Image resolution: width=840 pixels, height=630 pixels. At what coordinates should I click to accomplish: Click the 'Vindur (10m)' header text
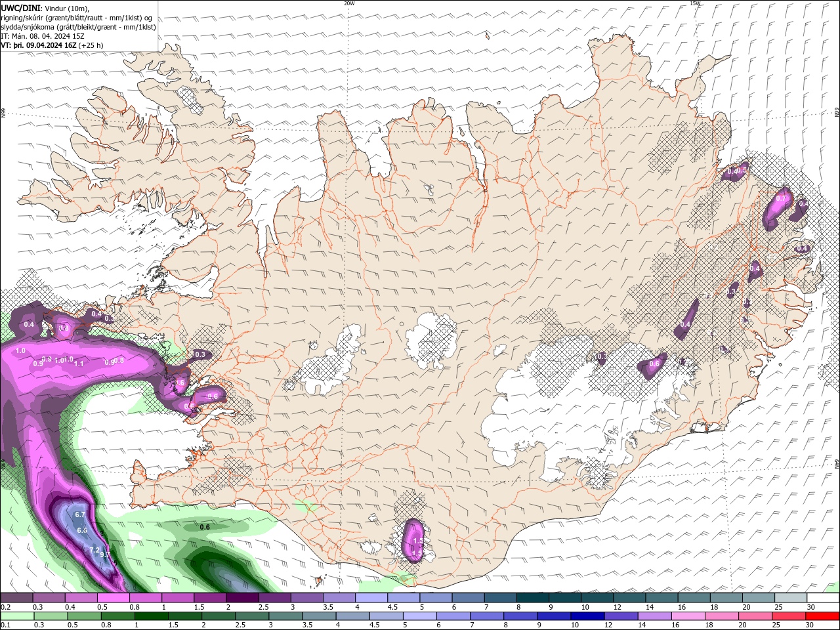68,8
